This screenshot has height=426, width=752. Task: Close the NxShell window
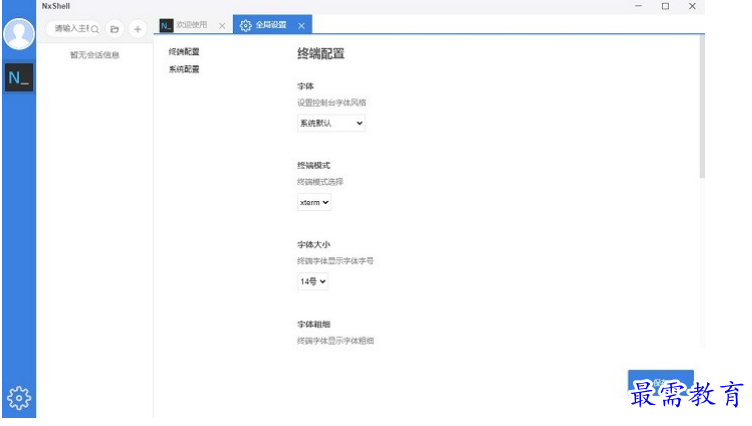pyautogui.click(x=692, y=6)
